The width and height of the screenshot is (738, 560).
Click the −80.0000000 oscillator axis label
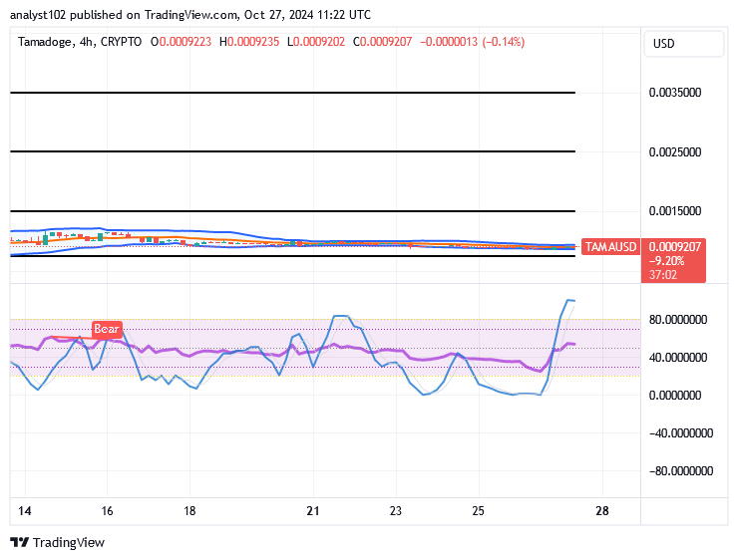681,470
